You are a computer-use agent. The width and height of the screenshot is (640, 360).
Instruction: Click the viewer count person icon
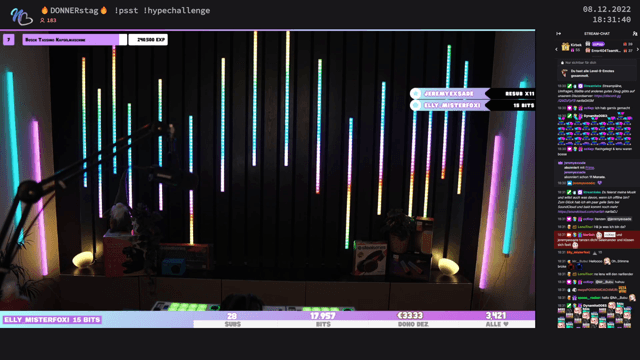coord(42,20)
